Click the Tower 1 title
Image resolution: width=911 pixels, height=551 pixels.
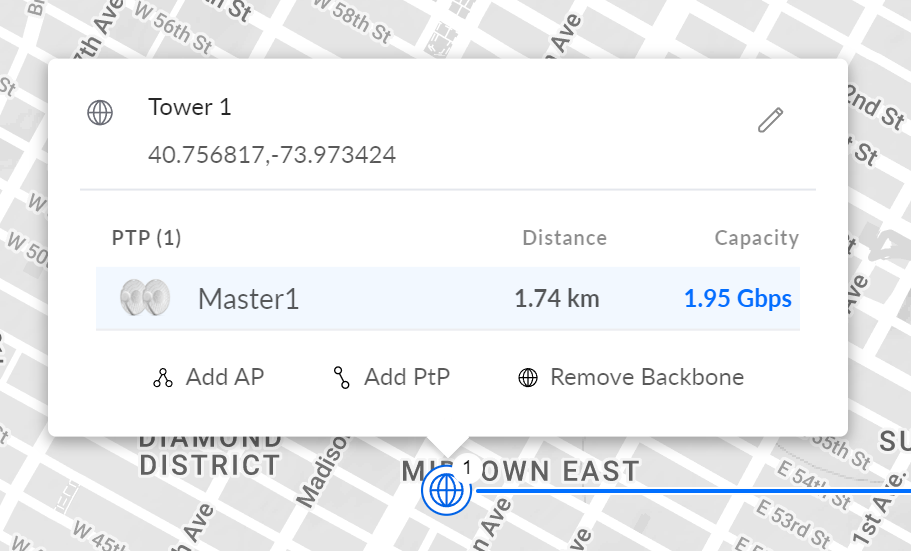coord(190,107)
